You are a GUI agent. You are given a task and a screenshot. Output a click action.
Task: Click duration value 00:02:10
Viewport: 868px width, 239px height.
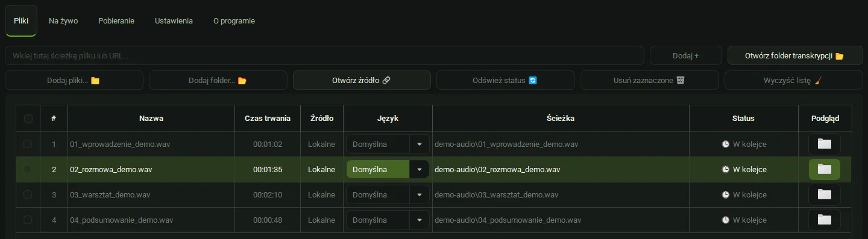[268, 195]
